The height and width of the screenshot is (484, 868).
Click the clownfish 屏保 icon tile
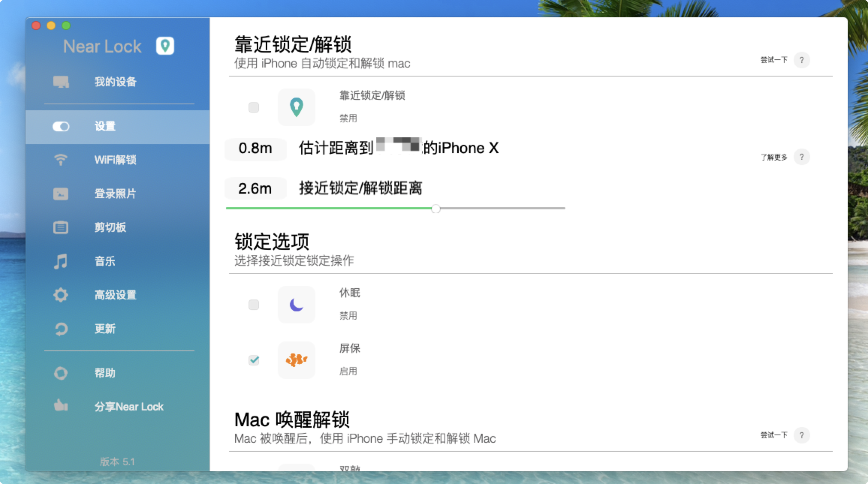tap(296, 360)
